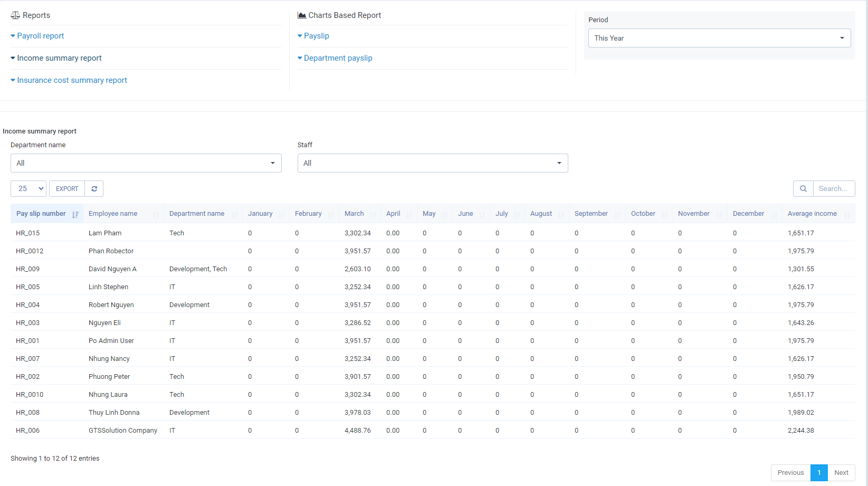Screen dimensions: 868x486
Task: Click average income 1,989.02
Action: click(x=801, y=412)
